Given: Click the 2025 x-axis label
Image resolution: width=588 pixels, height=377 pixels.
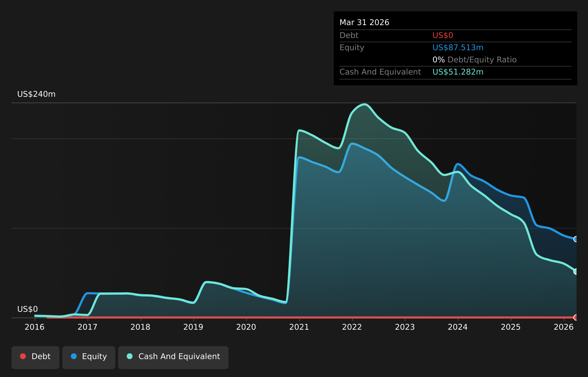Looking at the screenshot, I should [511, 327].
